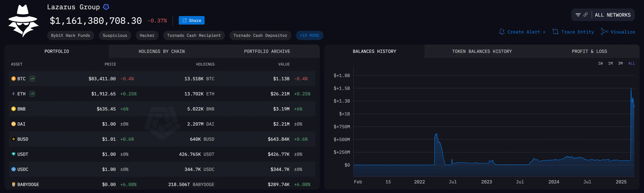Select the Bybit Hack Funds tag

(70, 35)
